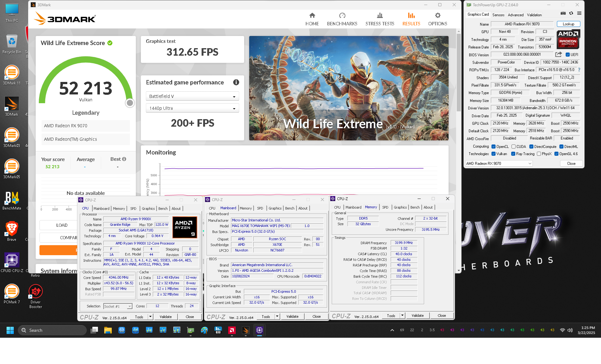
Task: Open the 3DMark 11 desktop shortcut
Action: click(x=12, y=75)
